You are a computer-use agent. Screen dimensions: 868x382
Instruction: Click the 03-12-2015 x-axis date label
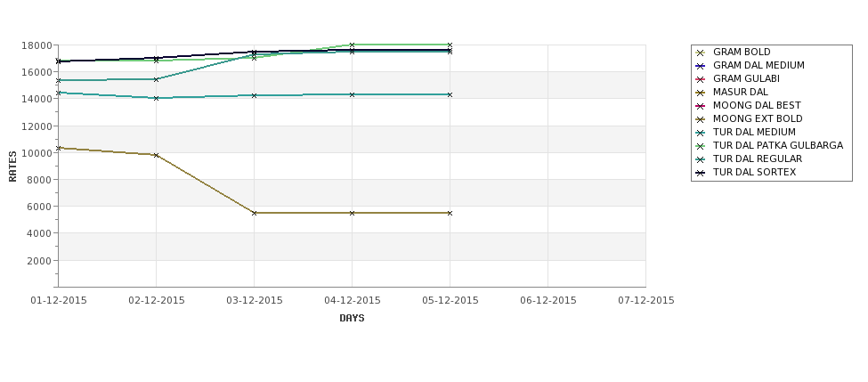[254, 301]
